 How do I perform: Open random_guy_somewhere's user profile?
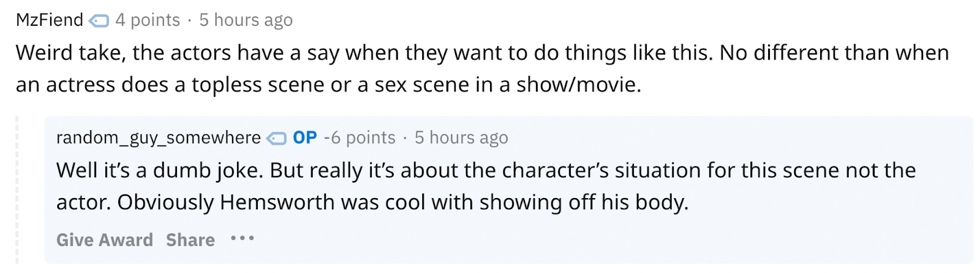[158, 138]
